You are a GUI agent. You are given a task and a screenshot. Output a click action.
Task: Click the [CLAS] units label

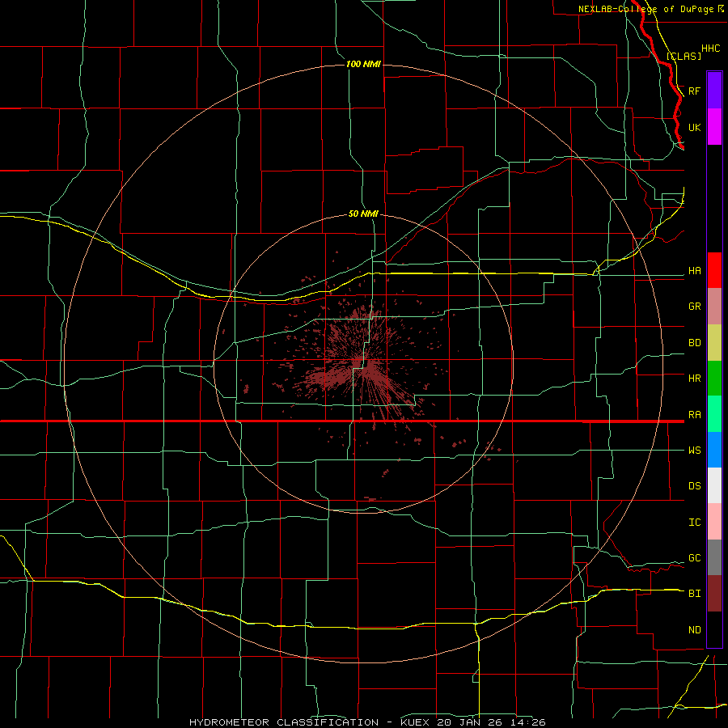click(x=684, y=56)
